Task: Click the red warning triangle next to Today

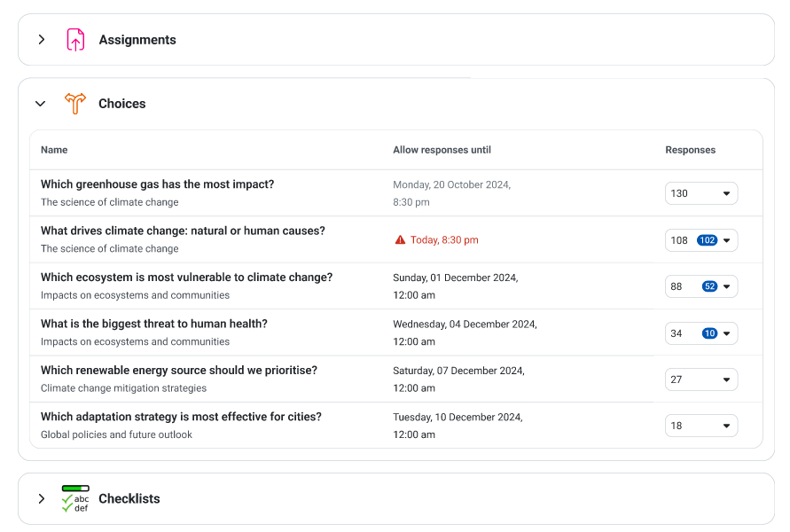Action: [x=400, y=239]
